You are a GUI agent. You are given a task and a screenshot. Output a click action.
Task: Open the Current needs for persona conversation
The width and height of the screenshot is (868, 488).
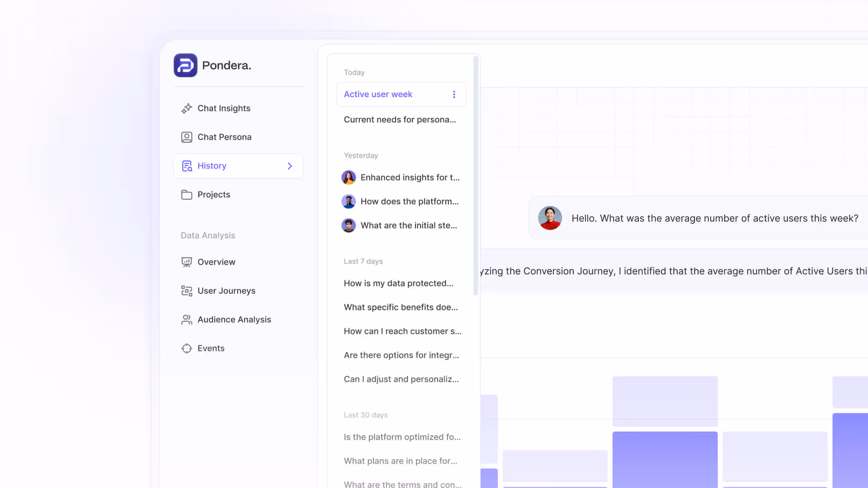pos(400,119)
